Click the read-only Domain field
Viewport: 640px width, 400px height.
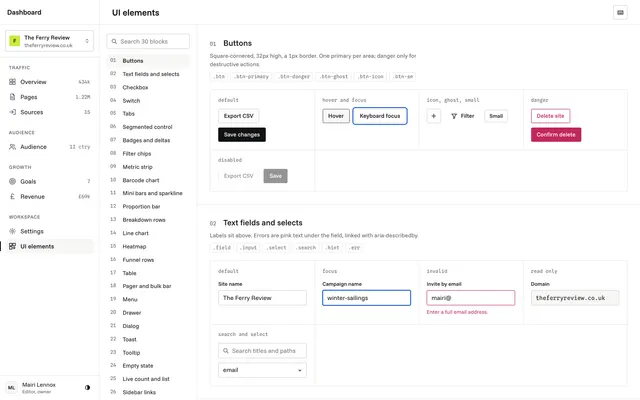[x=575, y=298]
